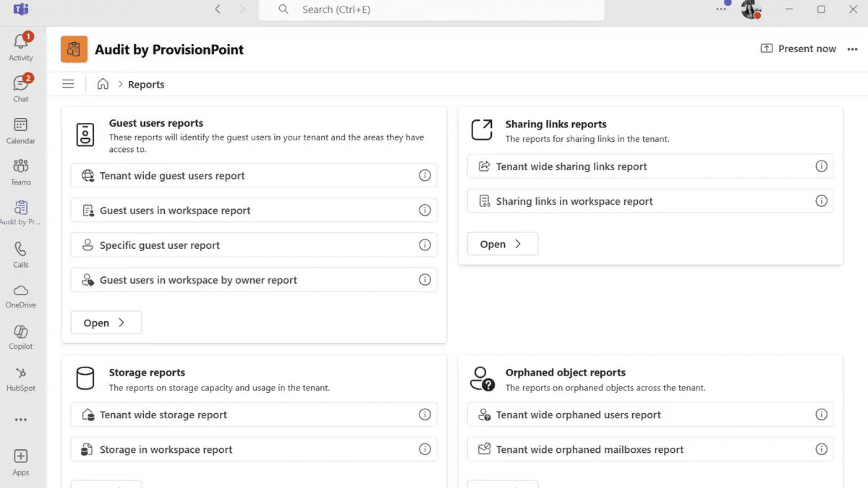868x488 pixels.
Task: Expand more options next to Present now
Action: tap(852, 49)
